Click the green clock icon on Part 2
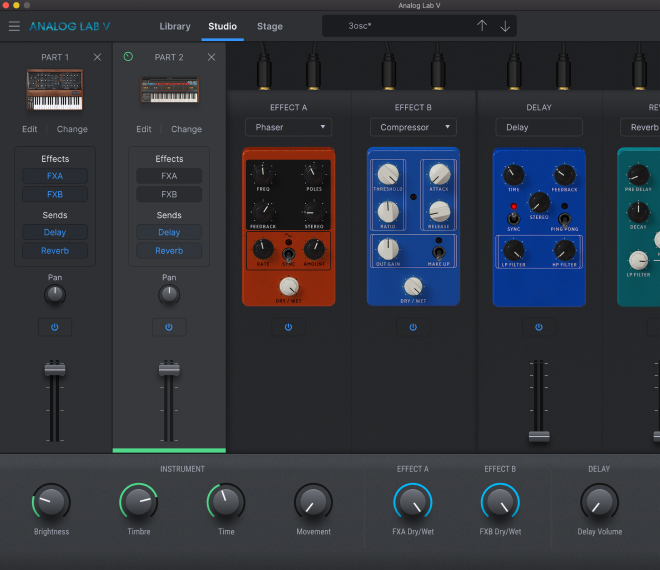The width and height of the screenshot is (660, 570). click(x=128, y=56)
